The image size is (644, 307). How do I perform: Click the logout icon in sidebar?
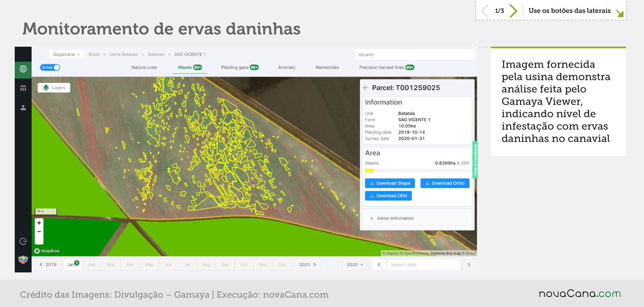coord(23,241)
